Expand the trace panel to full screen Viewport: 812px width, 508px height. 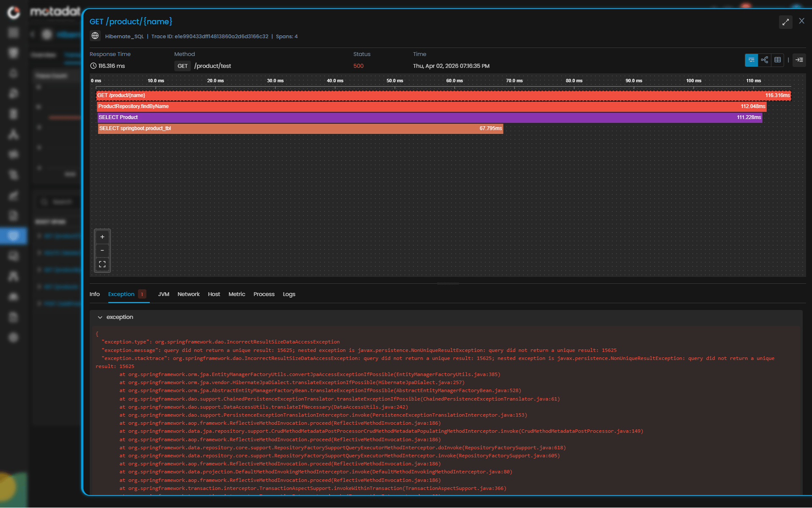point(785,22)
